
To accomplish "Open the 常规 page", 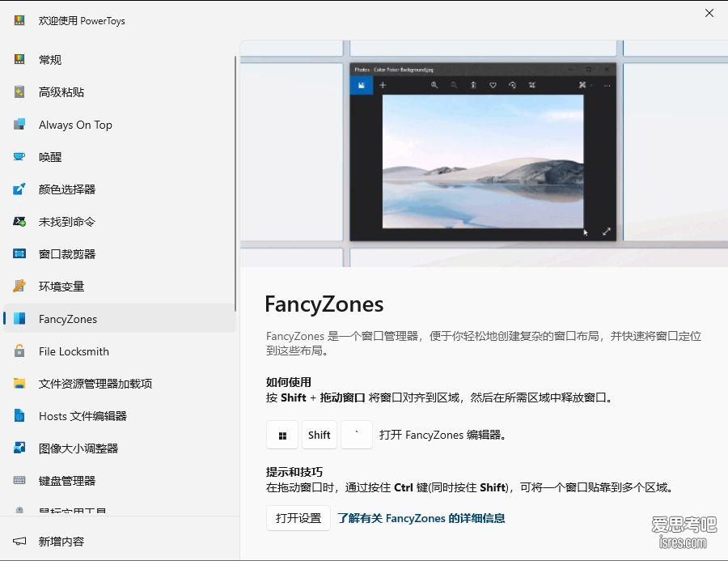I will tap(120, 59).
